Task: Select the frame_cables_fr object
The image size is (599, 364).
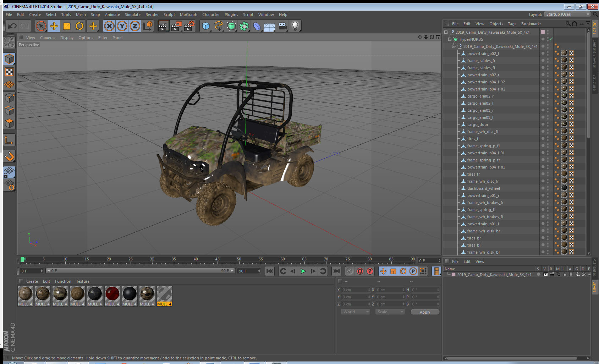Action: pos(481,61)
